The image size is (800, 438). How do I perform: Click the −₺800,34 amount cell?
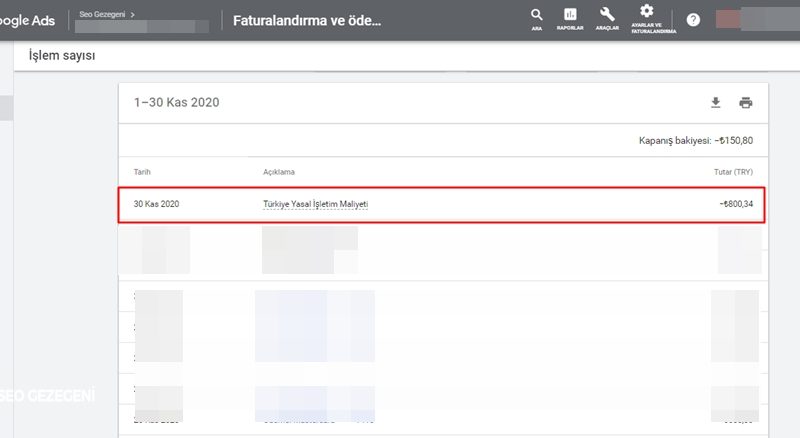(x=736, y=204)
